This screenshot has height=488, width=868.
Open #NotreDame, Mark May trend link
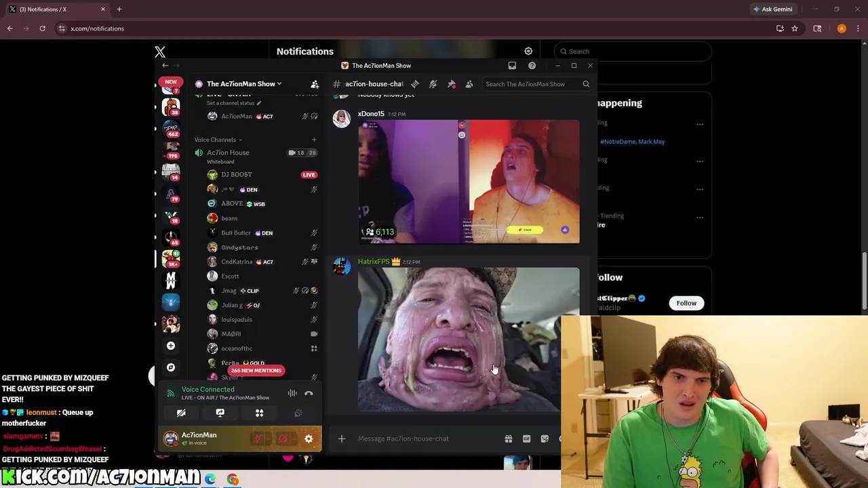click(632, 142)
